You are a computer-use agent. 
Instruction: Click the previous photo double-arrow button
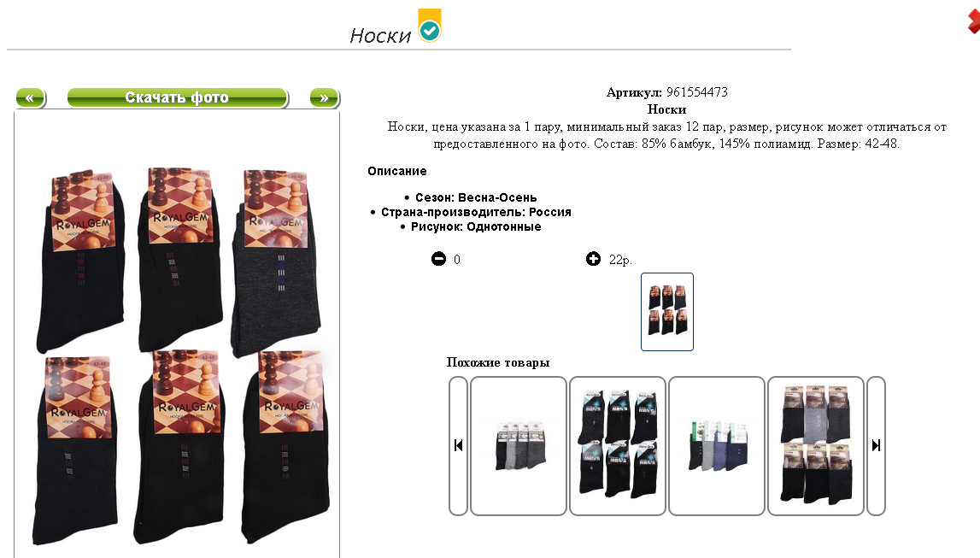pos(31,98)
